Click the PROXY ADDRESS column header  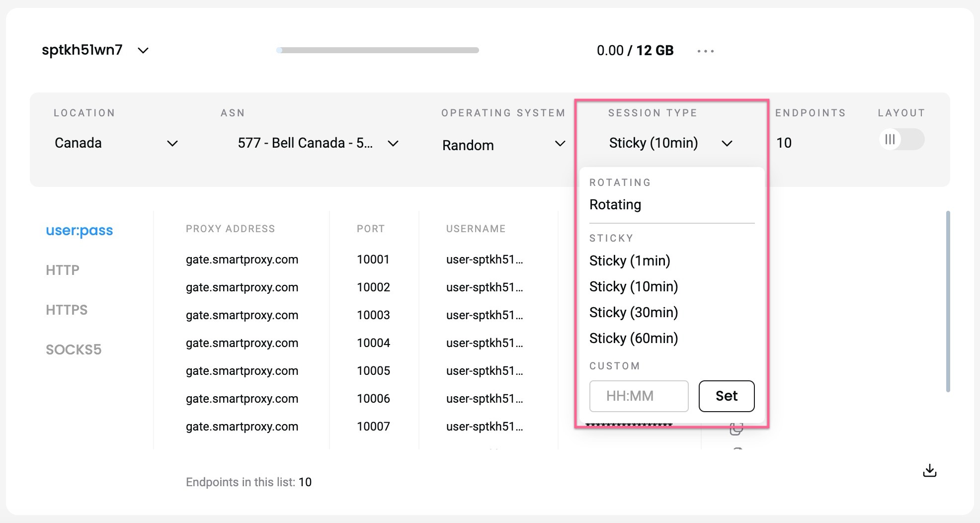coord(230,229)
